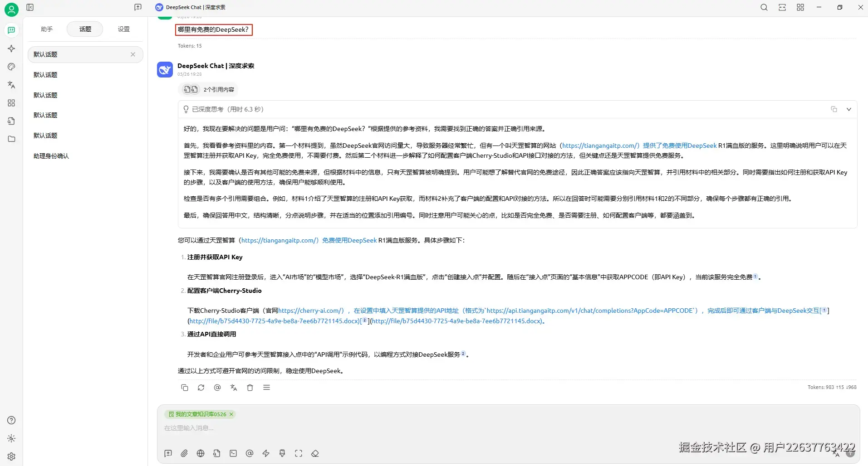Select the fifth 默认话题 topic
The image size is (868, 466).
pyautogui.click(x=85, y=136)
